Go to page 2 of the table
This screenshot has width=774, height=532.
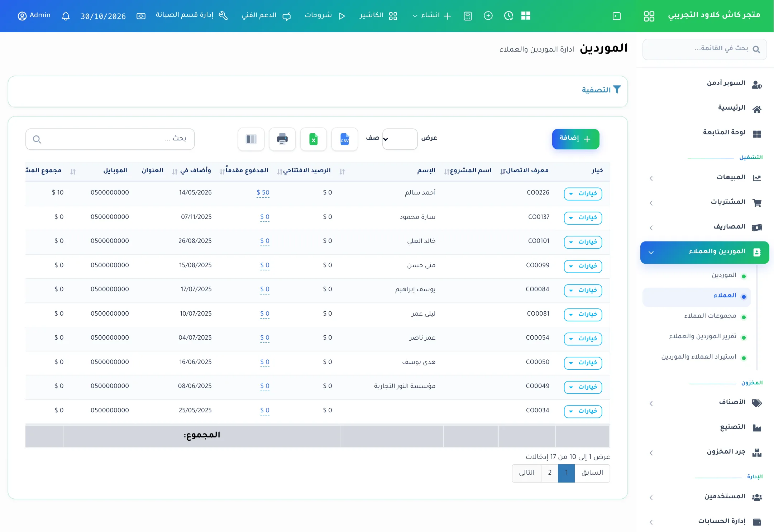550,473
